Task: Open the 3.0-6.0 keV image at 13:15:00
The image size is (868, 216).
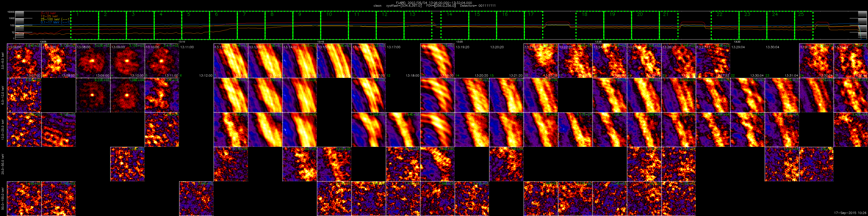Action: tap(334, 61)
